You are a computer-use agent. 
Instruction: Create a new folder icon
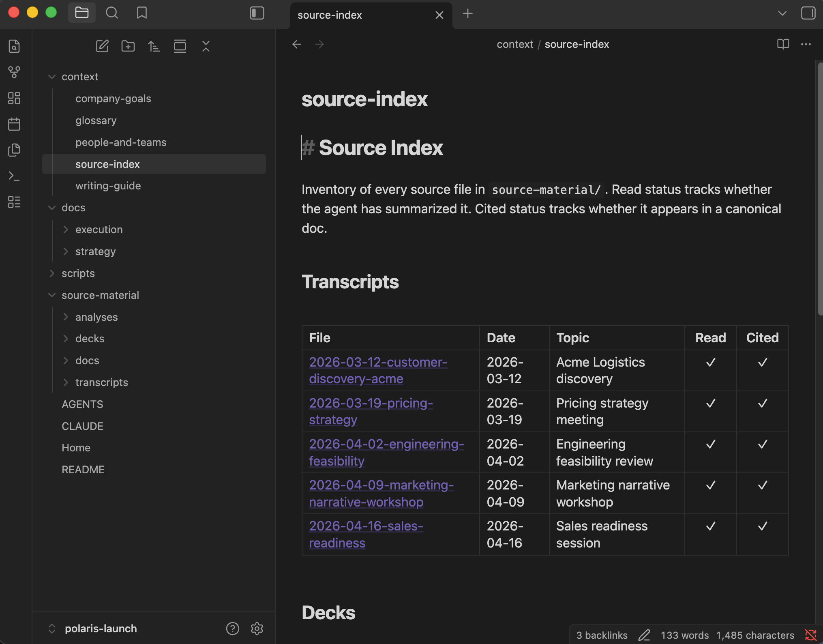click(x=128, y=46)
